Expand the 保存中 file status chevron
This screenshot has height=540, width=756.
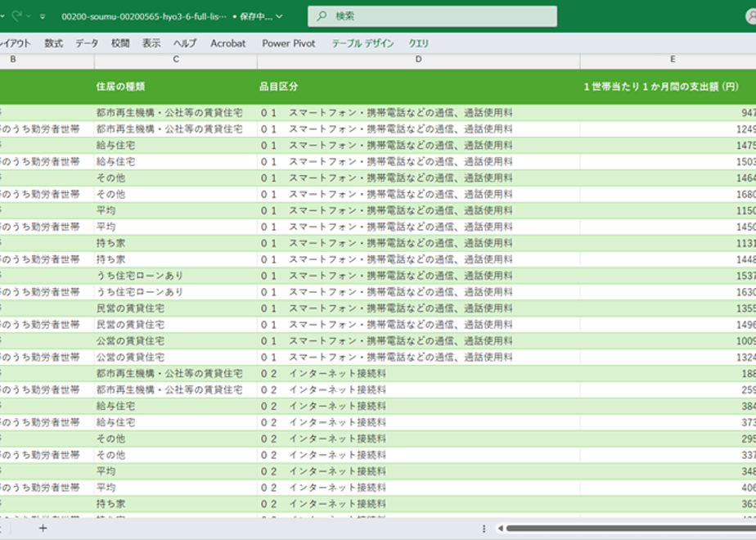[279, 16]
